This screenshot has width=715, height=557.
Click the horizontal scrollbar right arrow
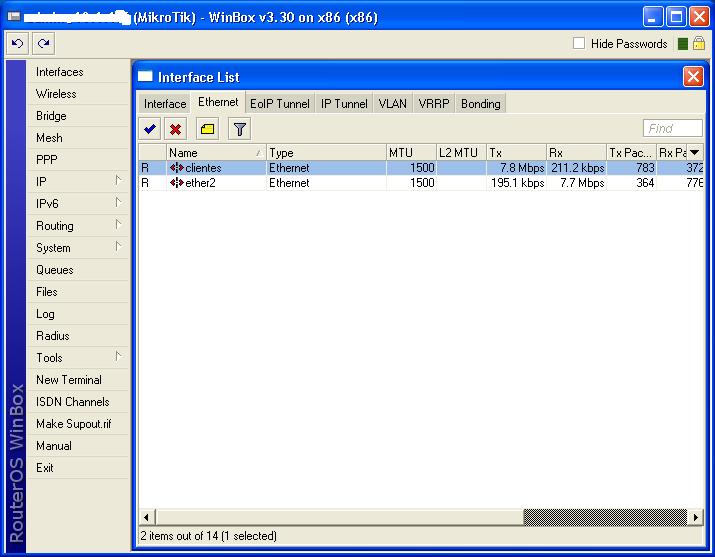click(x=695, y=517)
